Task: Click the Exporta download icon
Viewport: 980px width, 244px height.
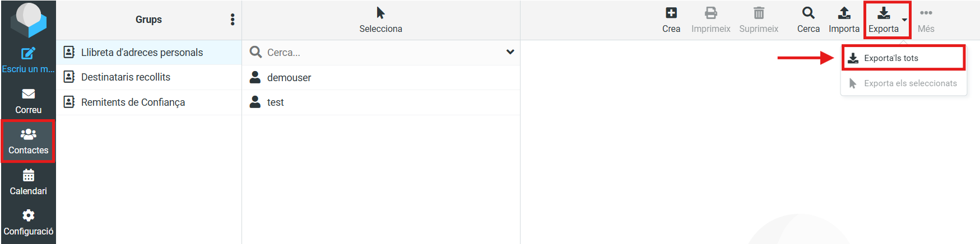Action: (x=884, y=13)
